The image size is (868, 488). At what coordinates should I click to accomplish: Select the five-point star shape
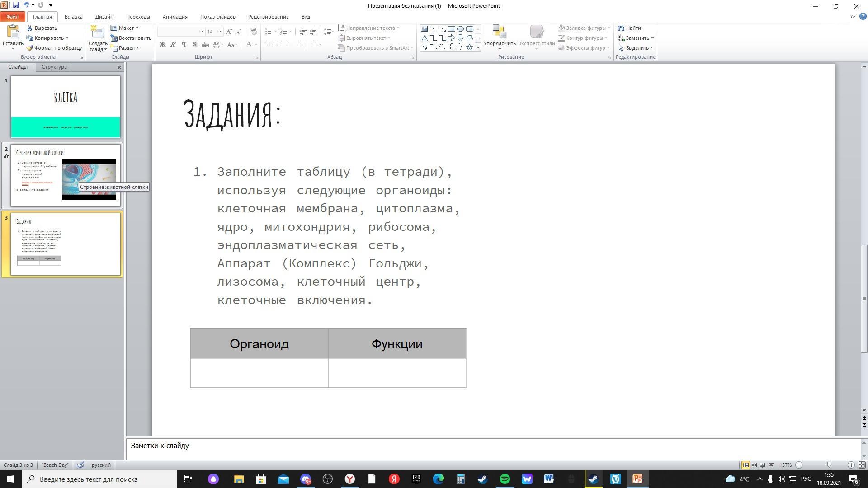pos(469,47)
